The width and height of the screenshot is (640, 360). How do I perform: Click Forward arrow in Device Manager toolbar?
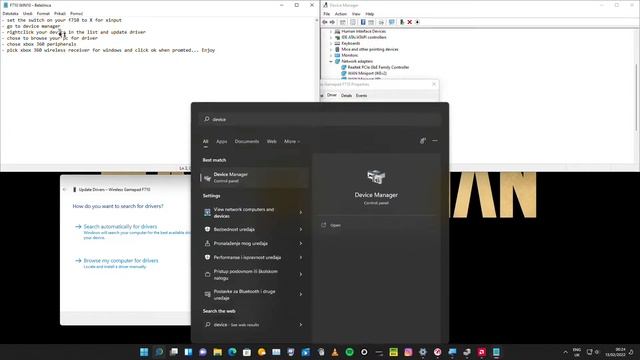(332, 22)
